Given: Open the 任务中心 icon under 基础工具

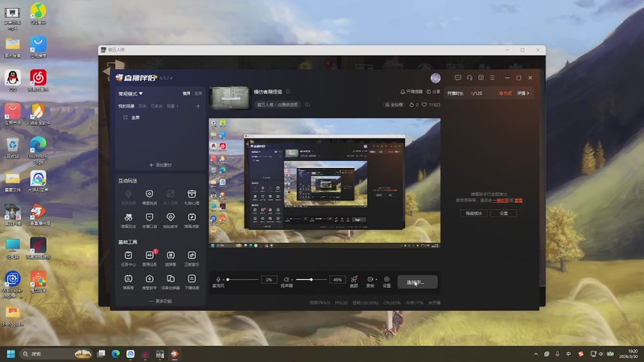Looking at the screenshot, I should (x=128, y=258).
